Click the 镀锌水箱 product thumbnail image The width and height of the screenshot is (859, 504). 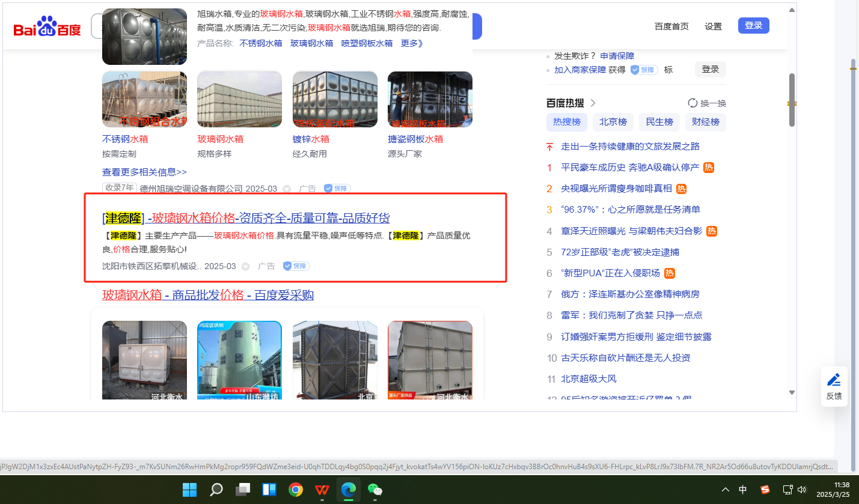click(x=335, y=100)
